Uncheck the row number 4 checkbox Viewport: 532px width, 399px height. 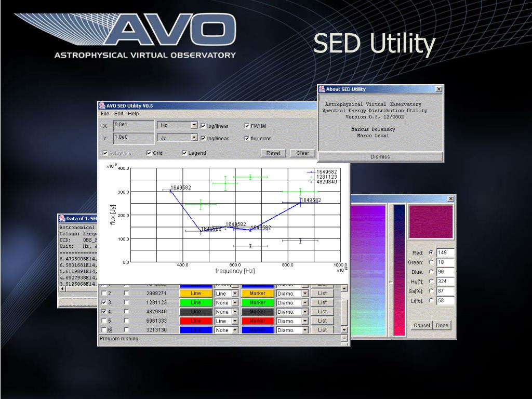click(104, 311)
